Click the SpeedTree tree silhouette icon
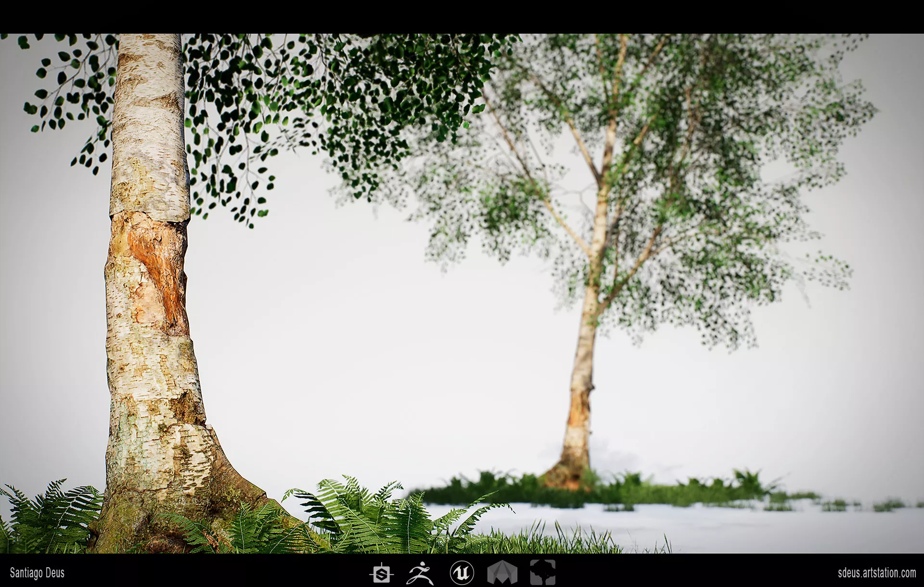 click(542, 573)
